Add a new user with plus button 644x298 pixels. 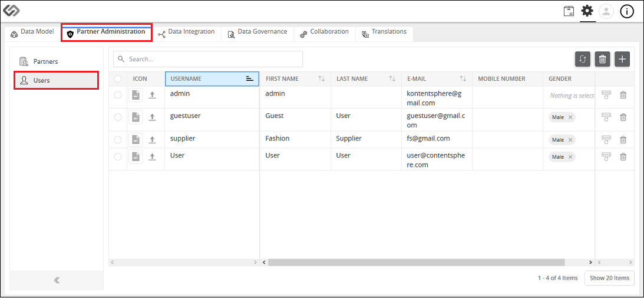[x=622, y=59]
